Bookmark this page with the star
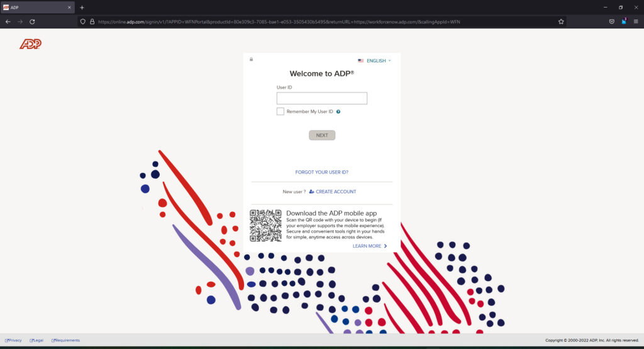 [561, 22]
